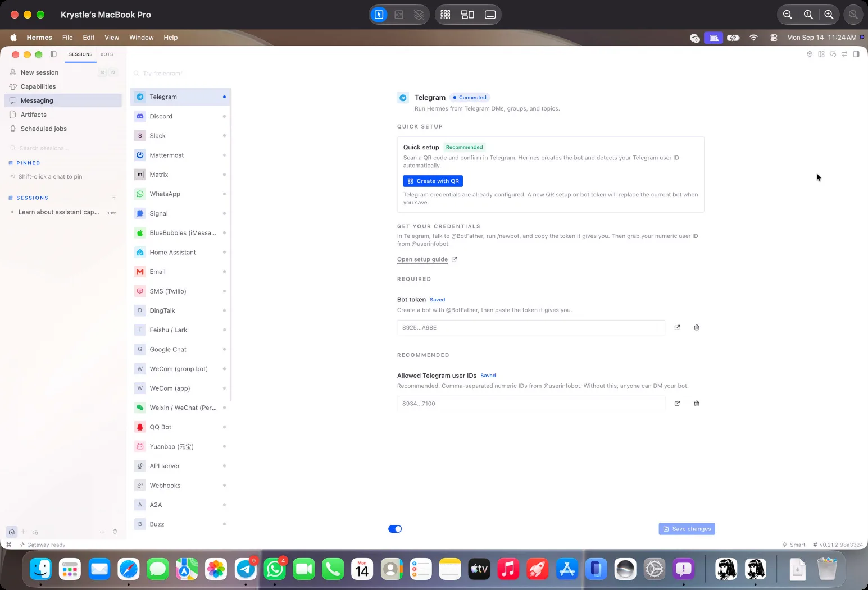868x590 pixels.
Task: Toggle the right side panel icon
Action: tap(856, 54)
